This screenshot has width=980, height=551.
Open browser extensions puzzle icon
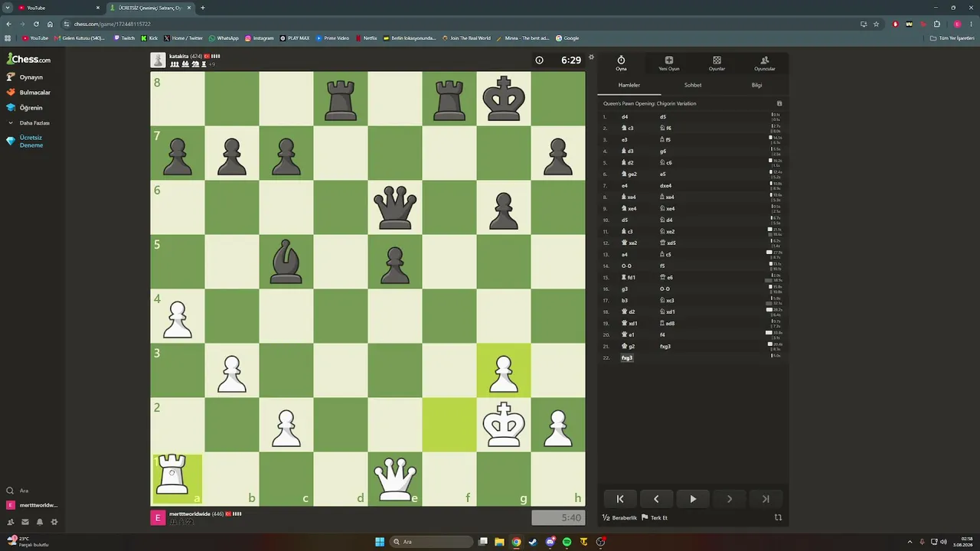936,24
